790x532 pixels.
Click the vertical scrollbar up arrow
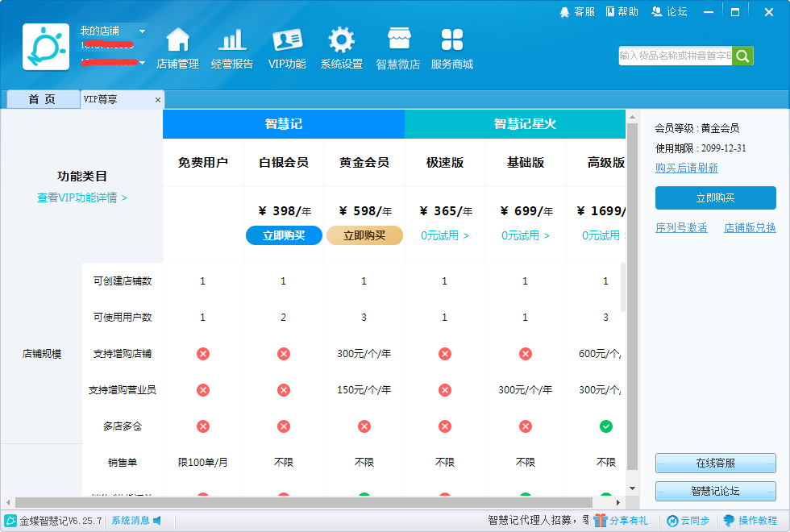(632, 117)
